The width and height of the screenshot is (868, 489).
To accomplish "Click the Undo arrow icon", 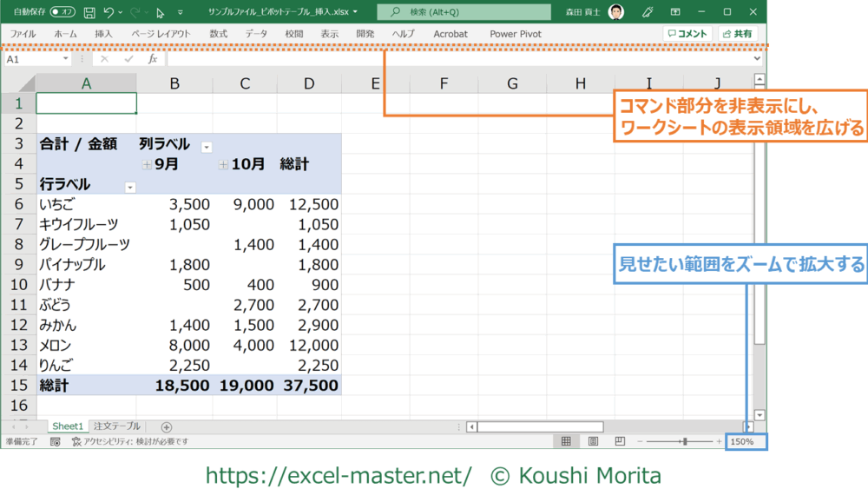I will [x=108, y=12].
